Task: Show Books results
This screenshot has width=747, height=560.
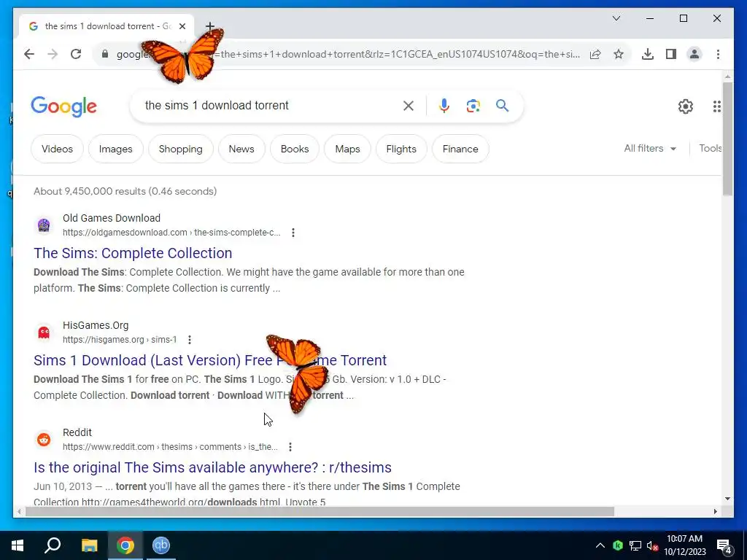Action: [x=295, y=149]
